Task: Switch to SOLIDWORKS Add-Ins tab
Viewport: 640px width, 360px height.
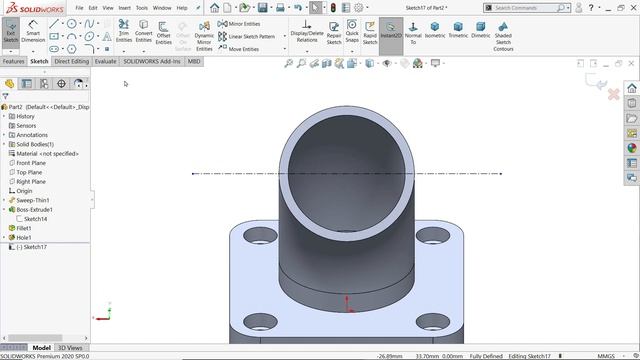Action: 152,61
